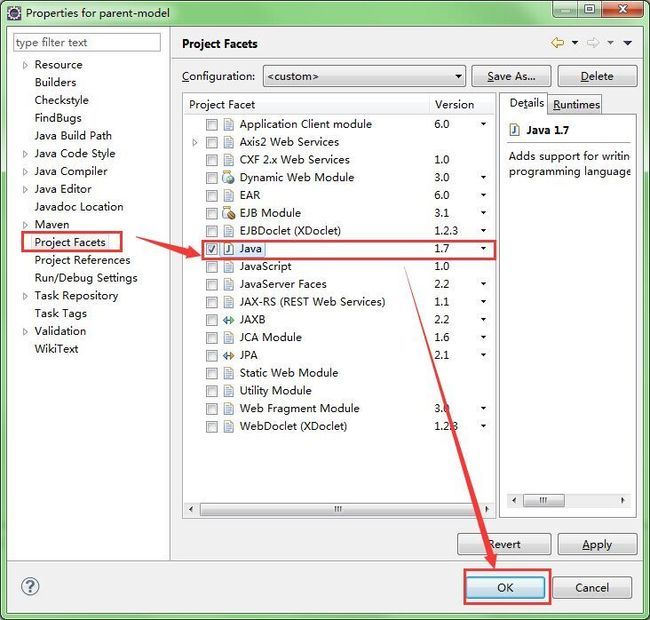
Task: Click the Application Client module document icon
Action: pyautogui.click(x=228, y=124)
